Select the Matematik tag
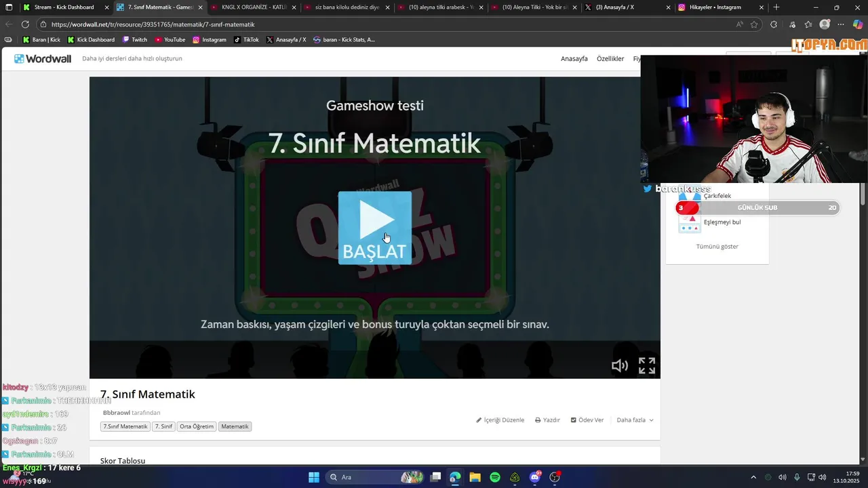Viewport: 868px width, 488px height. pyautogui.click(x=235, y=426)
